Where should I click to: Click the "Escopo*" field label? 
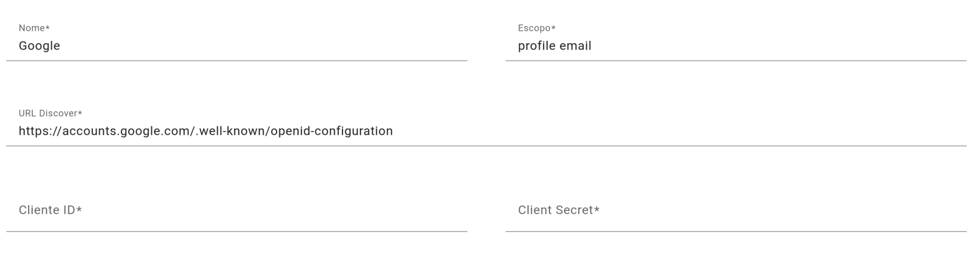[536, 28]
